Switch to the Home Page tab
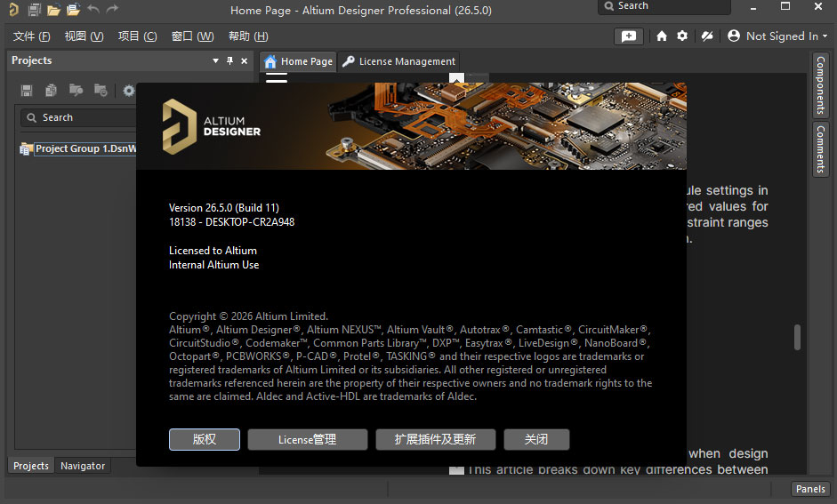Viewport: 837px width, 504px height. coord(298,62)
